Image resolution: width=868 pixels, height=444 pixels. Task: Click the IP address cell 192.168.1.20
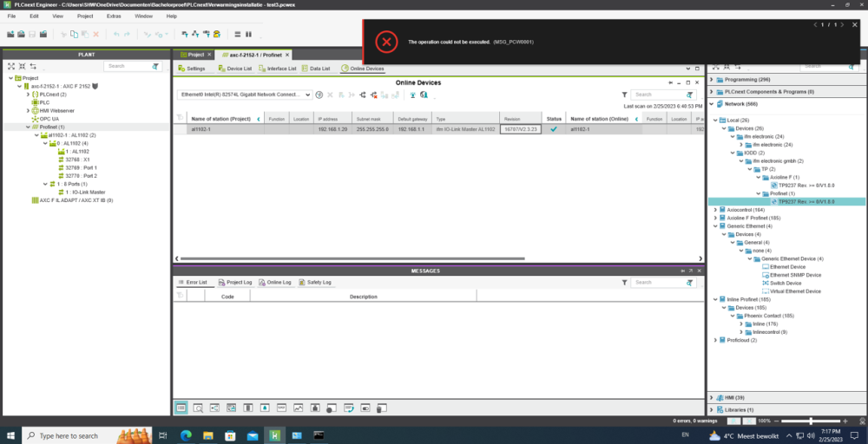tap(332, 129)
